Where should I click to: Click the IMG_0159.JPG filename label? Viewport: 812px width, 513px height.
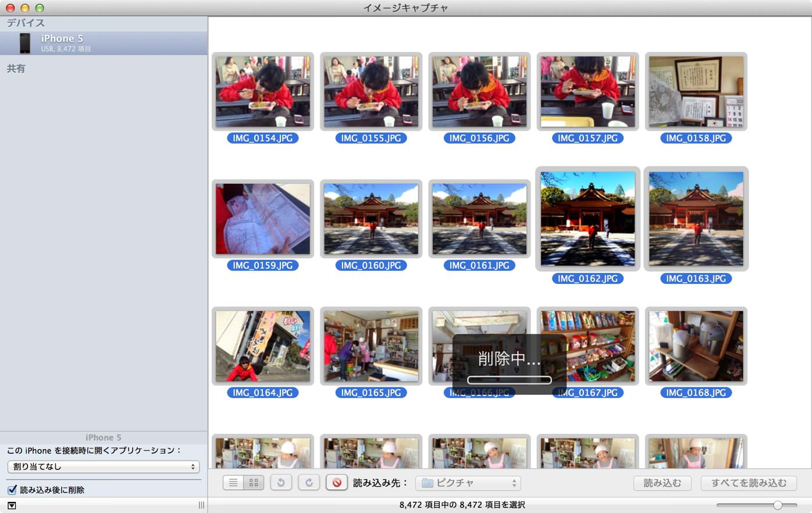(263, 266)
